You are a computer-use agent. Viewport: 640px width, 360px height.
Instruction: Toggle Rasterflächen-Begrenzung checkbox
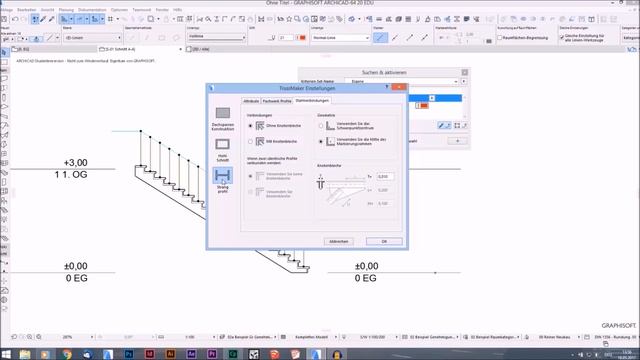click(500, 38)
